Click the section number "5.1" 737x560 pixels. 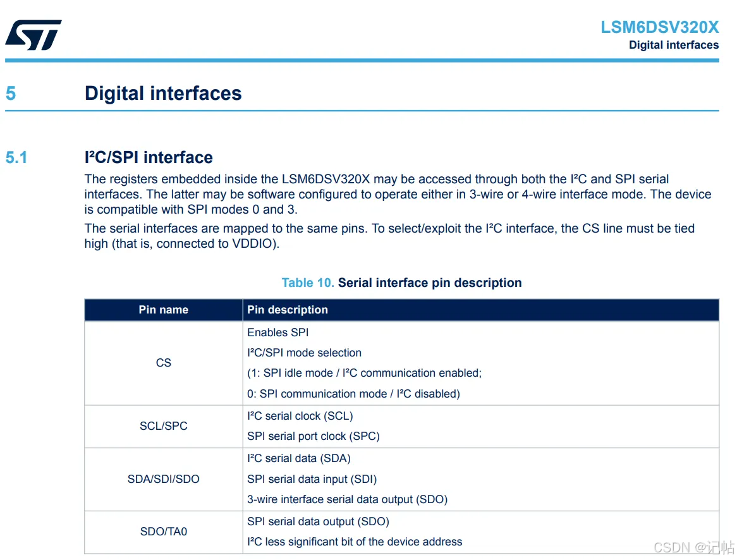pos(16,157)
